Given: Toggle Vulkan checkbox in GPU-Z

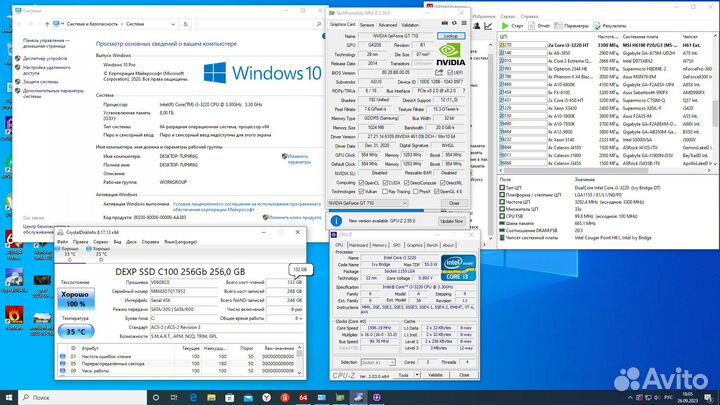Looking at the screenshot, I should tap(361, 191).
